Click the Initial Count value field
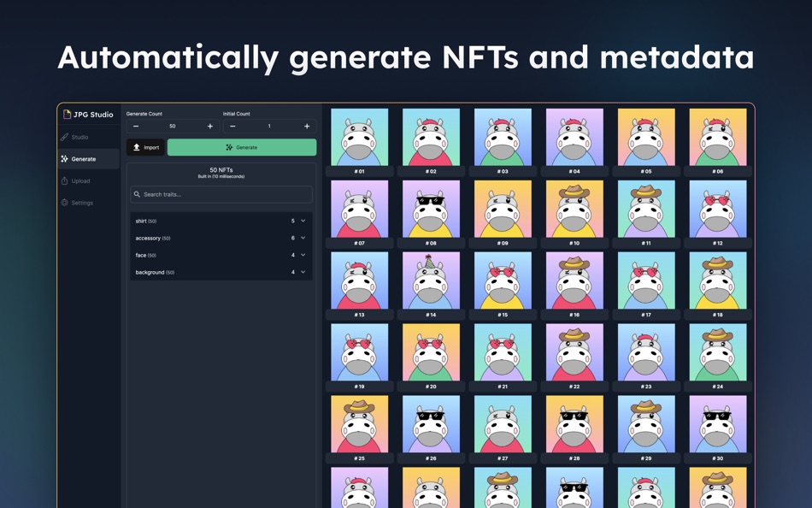812x508 pixels. [x=269, y=126]
